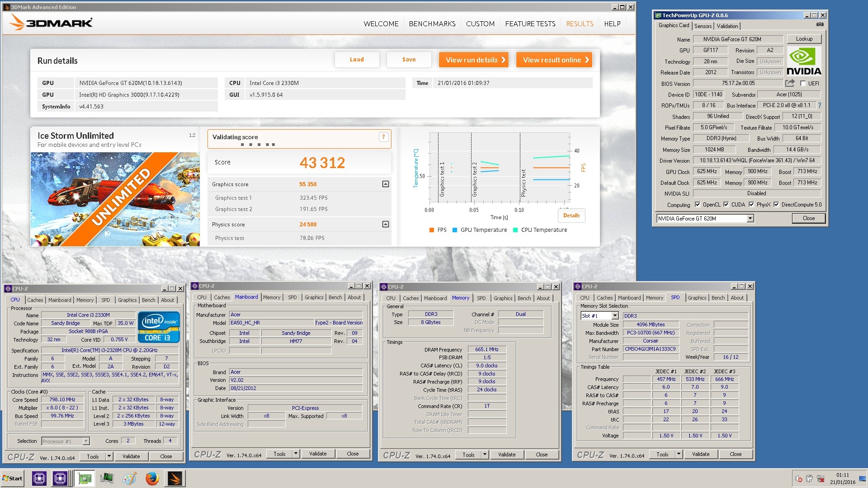The image size is (868, 488).
Task: Open GPU selection dropdown in GPU-Z
Action: 750,219
